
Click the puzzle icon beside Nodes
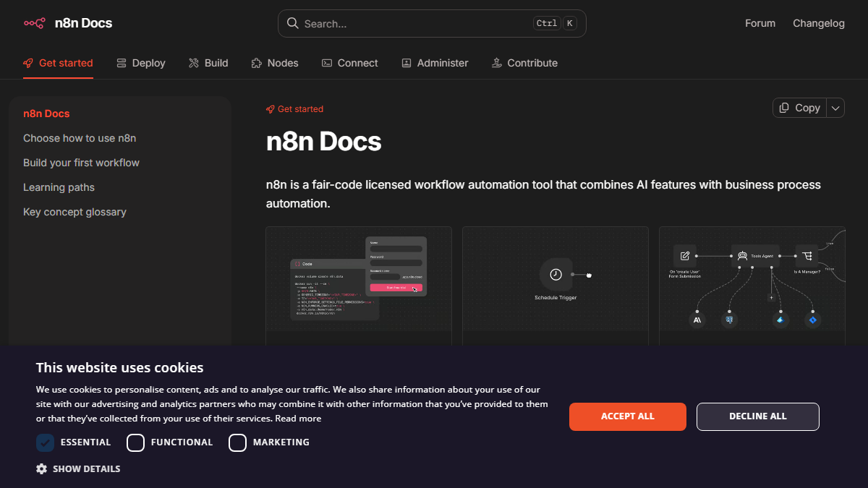pyautogui.click(x=256, y=63)
